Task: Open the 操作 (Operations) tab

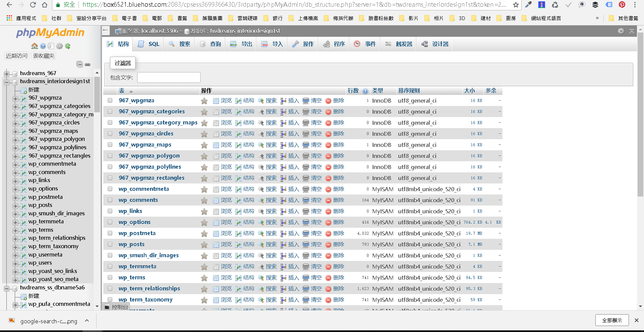Action: click(x=303, y=44)
